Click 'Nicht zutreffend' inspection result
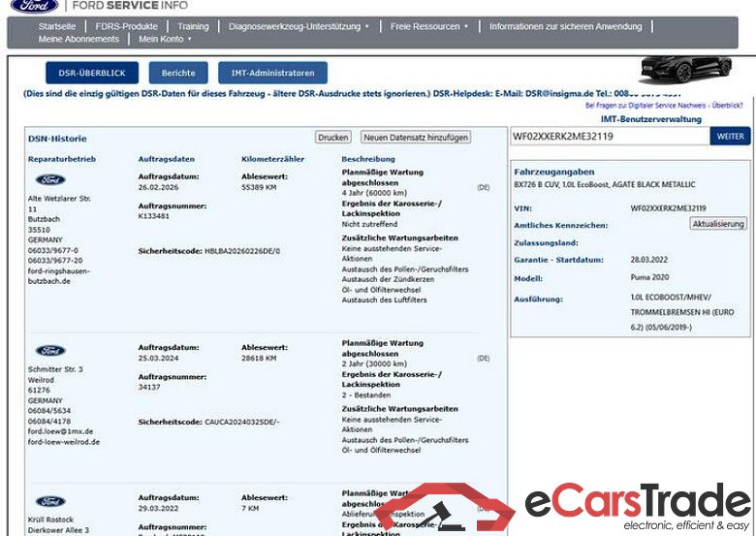The height and width of the screenshot is (536, 756). [369, 224]
